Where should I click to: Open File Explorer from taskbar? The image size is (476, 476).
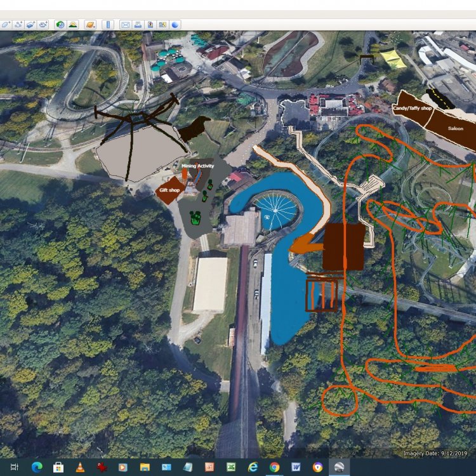[145, 467]
